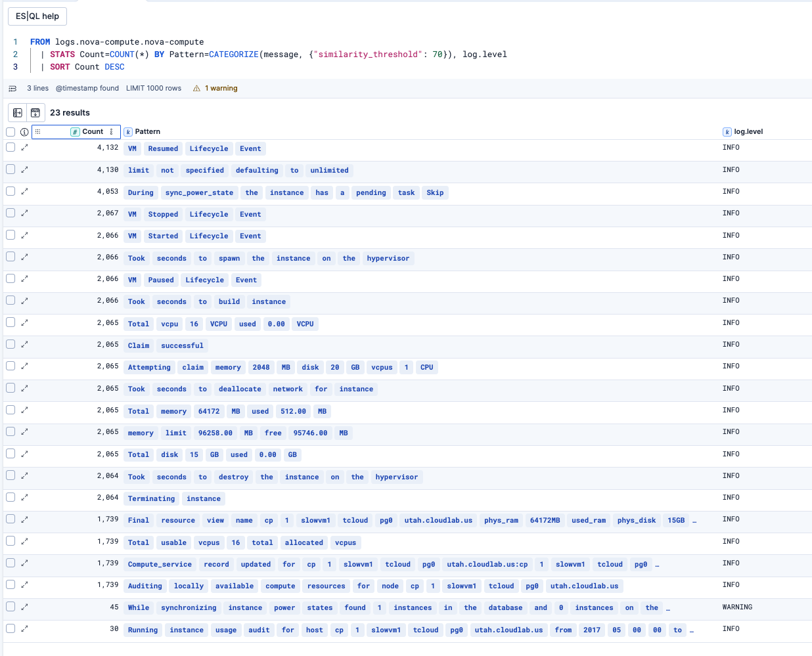Viewport: 812px width, 656px height.
Task: Click the LIMIT 1000 rows label
Action: (x=154, y=88)
